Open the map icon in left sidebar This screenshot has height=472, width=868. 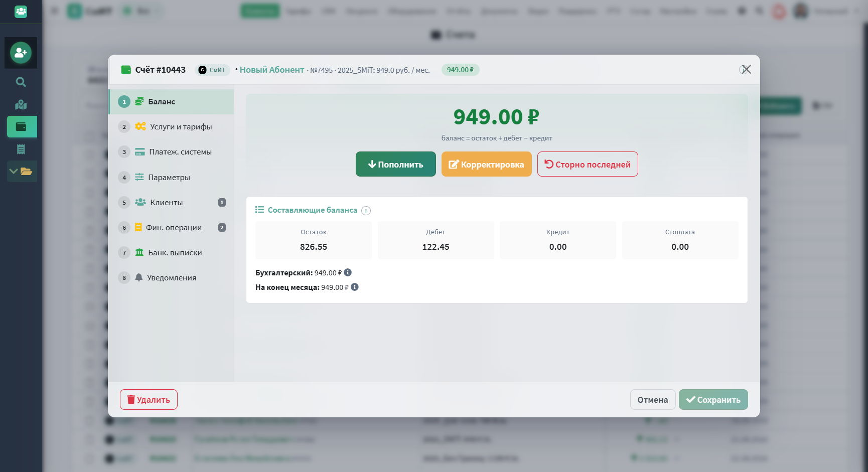[x=21, y=105]
